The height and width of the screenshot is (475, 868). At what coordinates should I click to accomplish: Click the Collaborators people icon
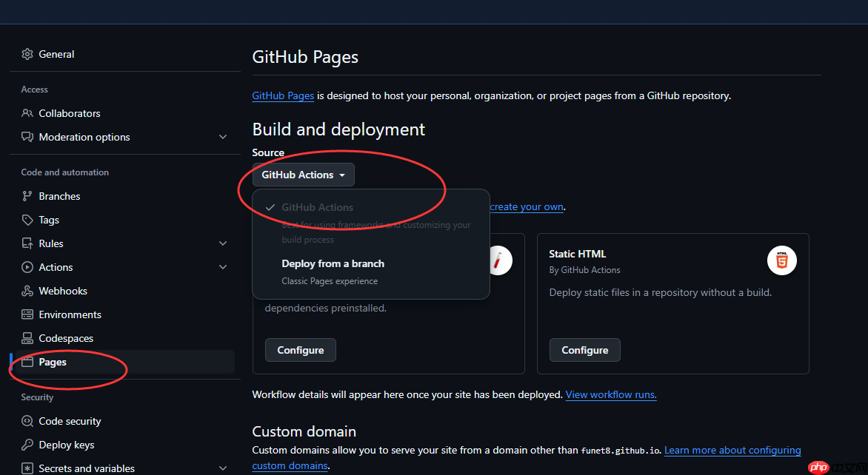pyautogui.click(x=27, y=113)
